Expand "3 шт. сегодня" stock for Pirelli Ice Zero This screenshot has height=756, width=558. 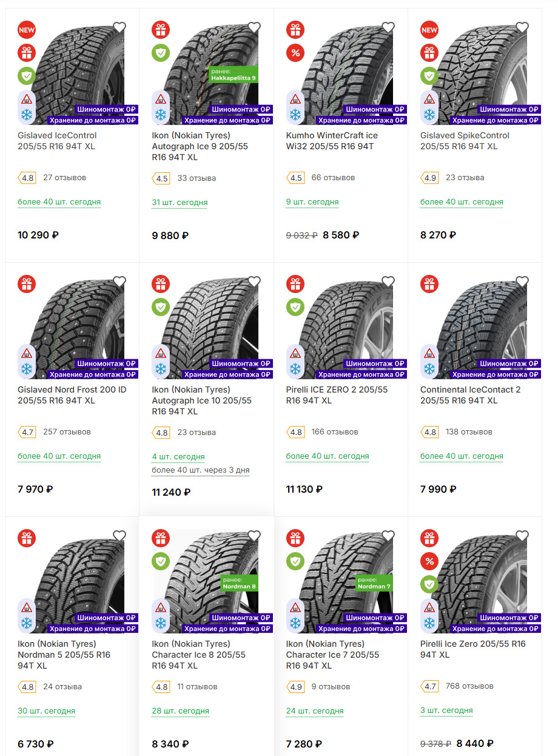[x=446, y=710]
